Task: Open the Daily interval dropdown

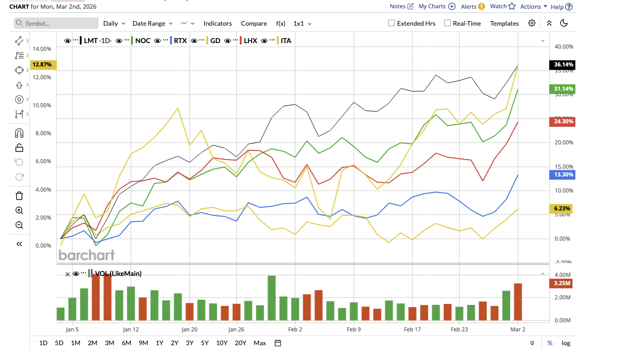Action: pos(114,23)
